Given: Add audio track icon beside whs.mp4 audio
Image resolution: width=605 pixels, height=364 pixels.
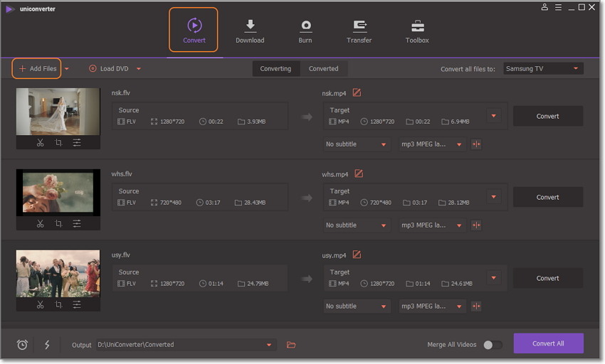Looking at the screenshot, I should pyautogui.click(x=476, y=225).
